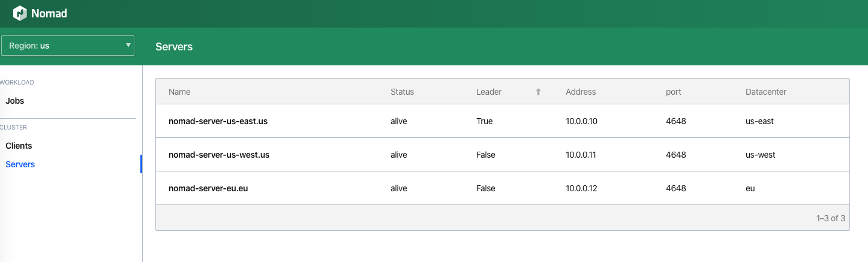Go to Clients in the sidebar
The image size is (868, 262).
click(x=19, y=146)
